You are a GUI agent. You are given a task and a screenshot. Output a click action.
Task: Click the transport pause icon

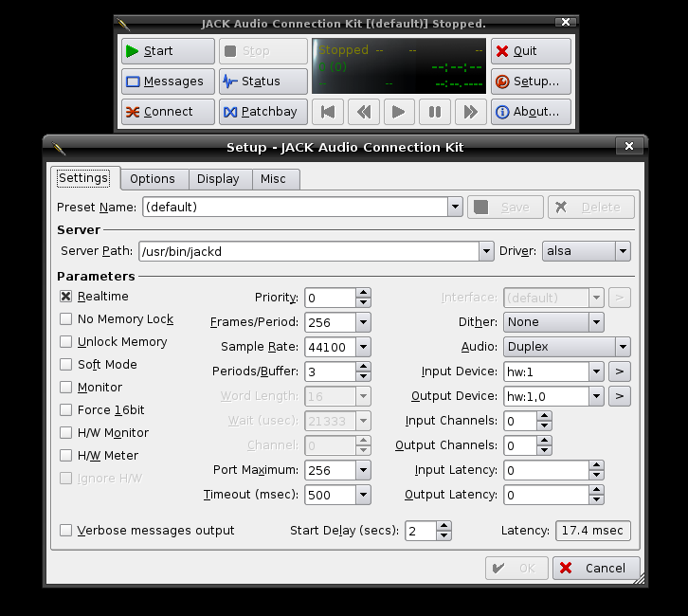coord(435,112)
